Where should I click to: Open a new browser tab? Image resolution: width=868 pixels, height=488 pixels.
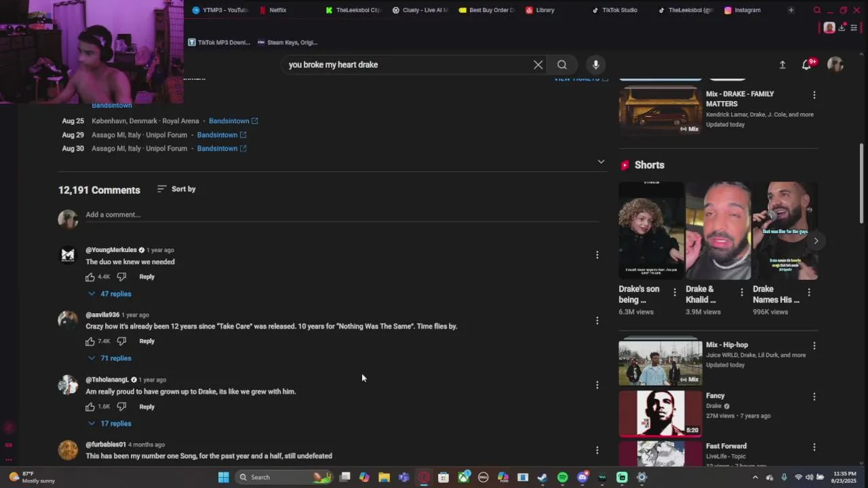(791, 10)
